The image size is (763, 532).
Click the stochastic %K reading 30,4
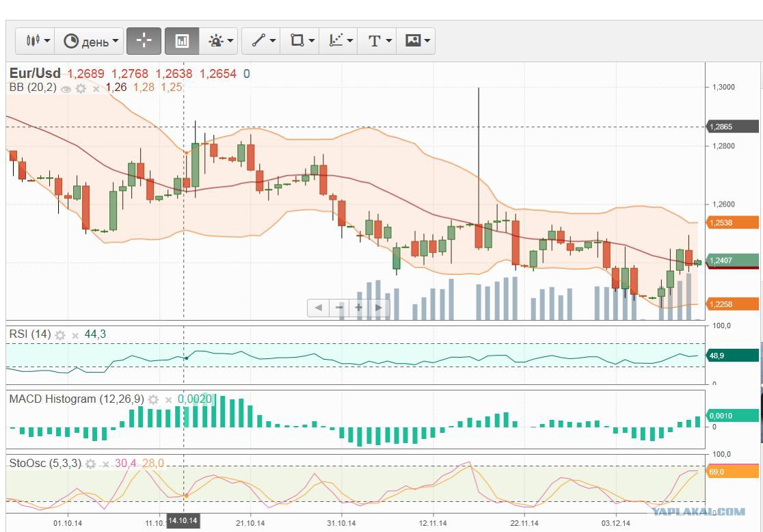126,463
